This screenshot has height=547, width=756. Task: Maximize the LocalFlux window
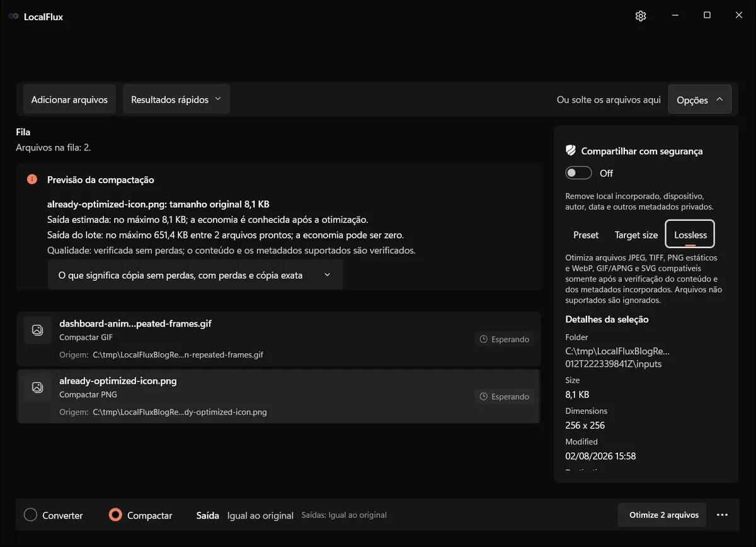707,16
